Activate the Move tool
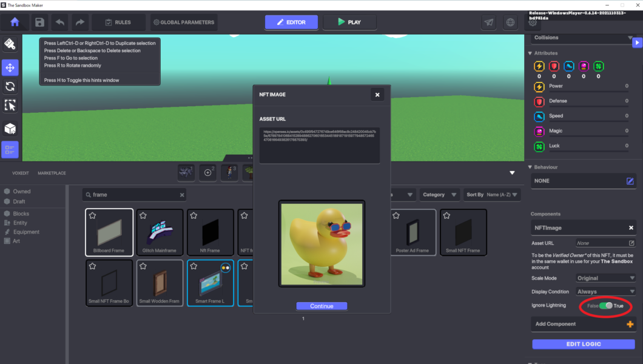The width and height of the screenshot is (643, 364). coord(10,67)
